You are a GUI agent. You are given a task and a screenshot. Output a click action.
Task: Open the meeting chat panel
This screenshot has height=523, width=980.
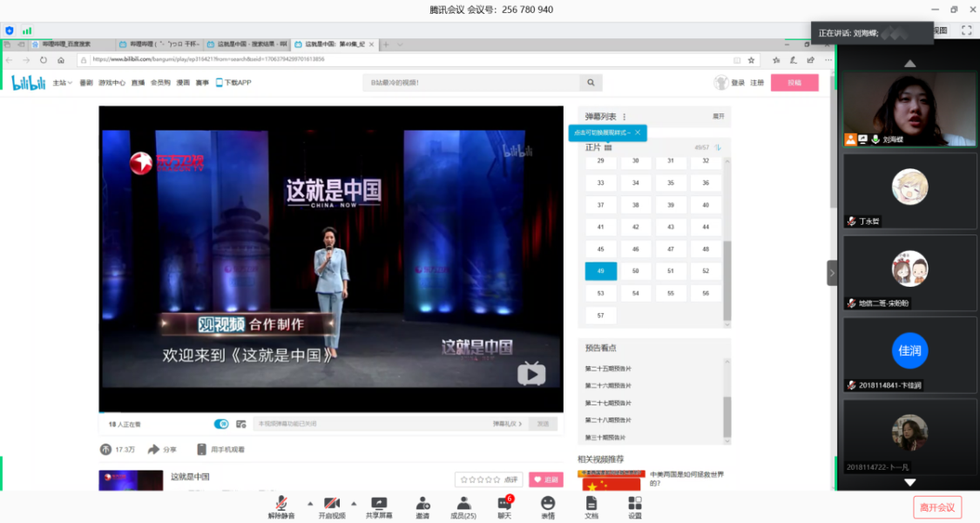pyautogui.click(x=504, y=507)
